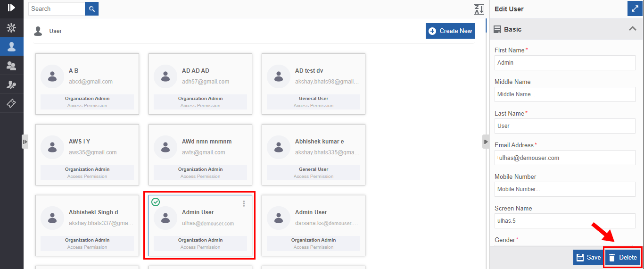The width and height of the screenshot is (644, 269).
Task: Open the three-dot menu on the selected Admin User card
Action: [x=244, y=203]
